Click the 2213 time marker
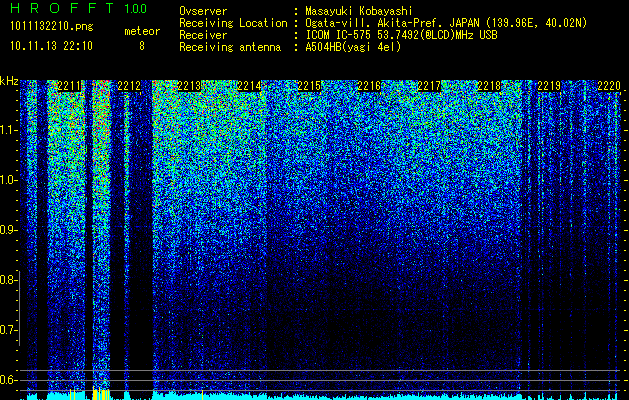Screen dimensions: 629x400 click(189, 86)
